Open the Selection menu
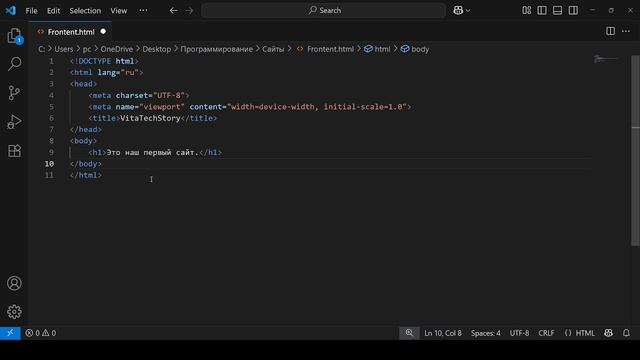Image resolution: width=640 pixels, height=360 pixels. click(x=85, y=11)
